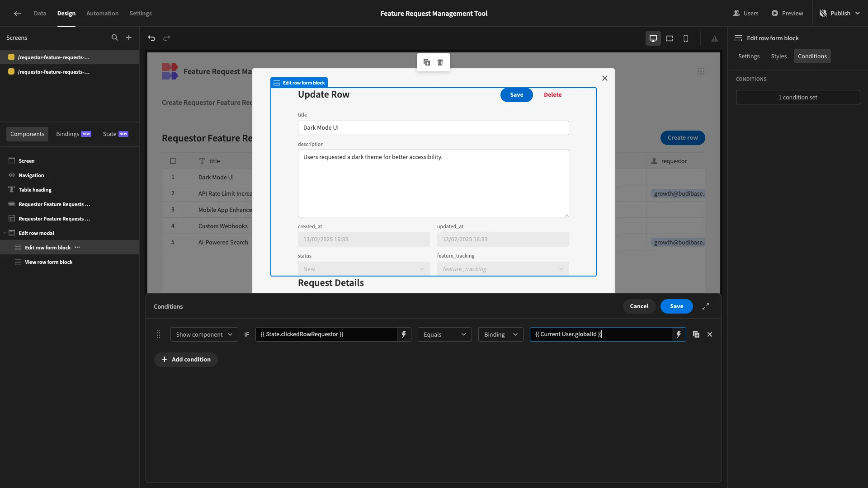
Task: Duplicate the selected component on canvas
Action: (427, 62)
